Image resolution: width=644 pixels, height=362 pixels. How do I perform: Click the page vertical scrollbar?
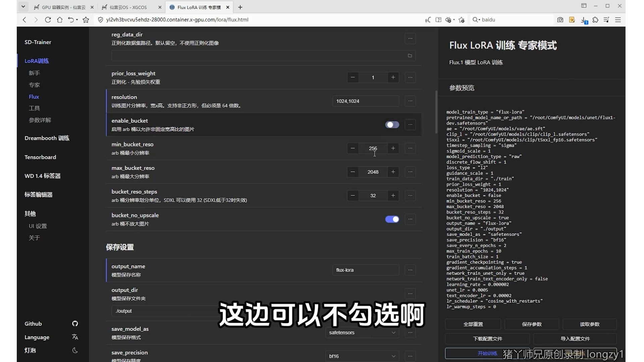tap(436, 112)
